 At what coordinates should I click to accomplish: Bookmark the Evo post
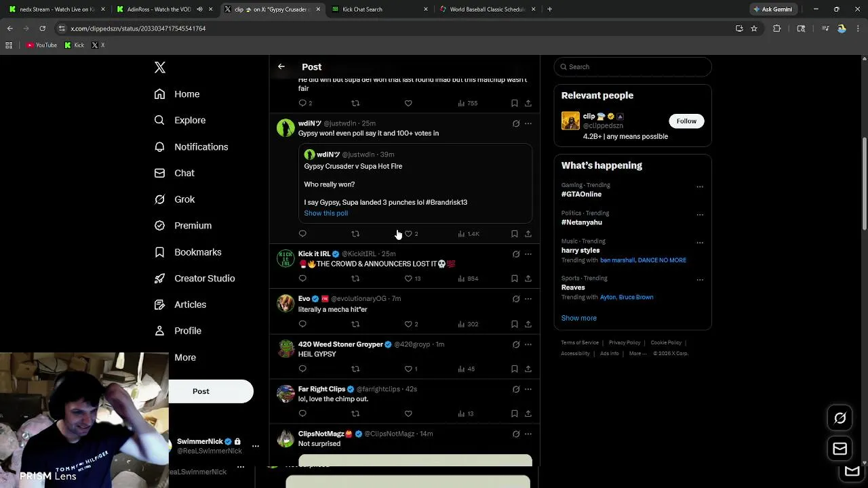coord(515,324)
